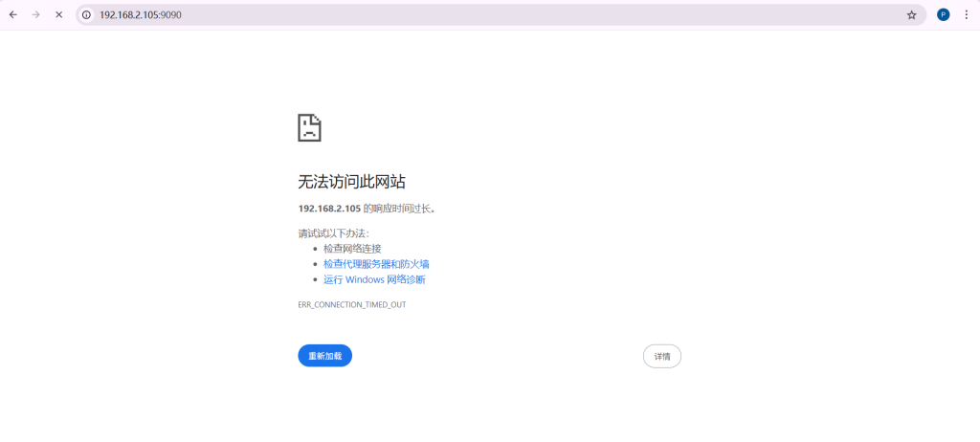
Task: Click the 检查网络连接 suggestion text
Action: point(352,249)
